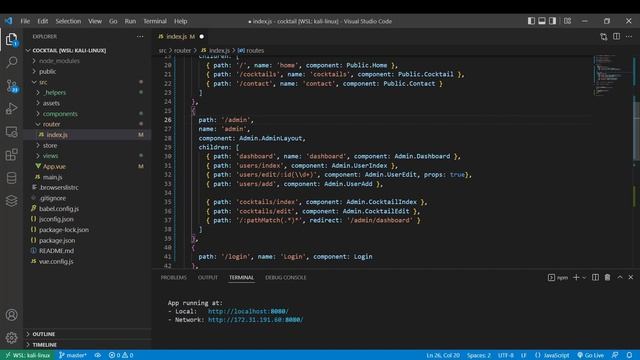Click the WSL: kali-linux remote indicator
This screenshot has width=640, height=360.
tap(27, 355)
